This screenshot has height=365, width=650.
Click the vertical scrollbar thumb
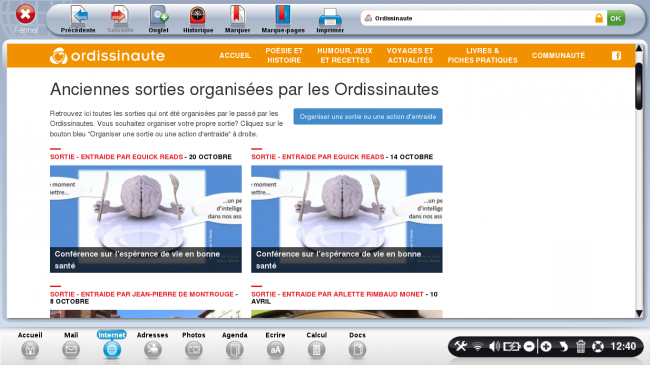[x=639, y=86]
